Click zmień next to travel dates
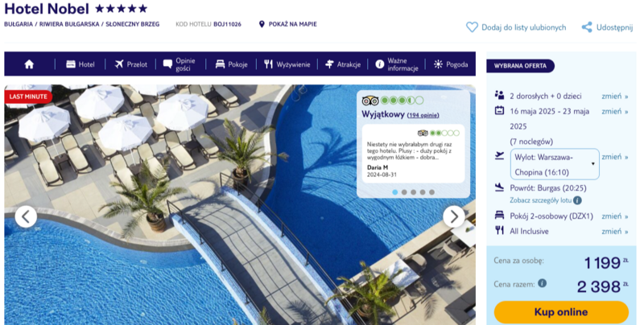644x325 pixels. [x=615, y=111]
